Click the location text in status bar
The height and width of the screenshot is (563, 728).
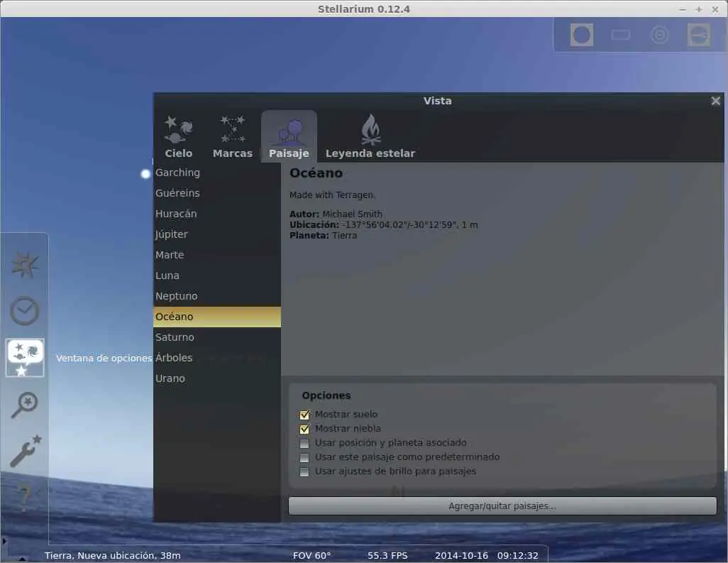pyautogui.click(x=113, y=556)
